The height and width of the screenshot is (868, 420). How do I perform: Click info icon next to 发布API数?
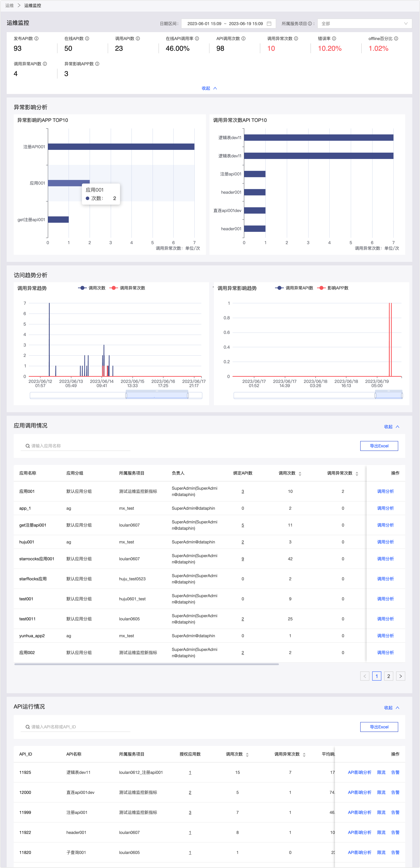(x=36, y=38)
